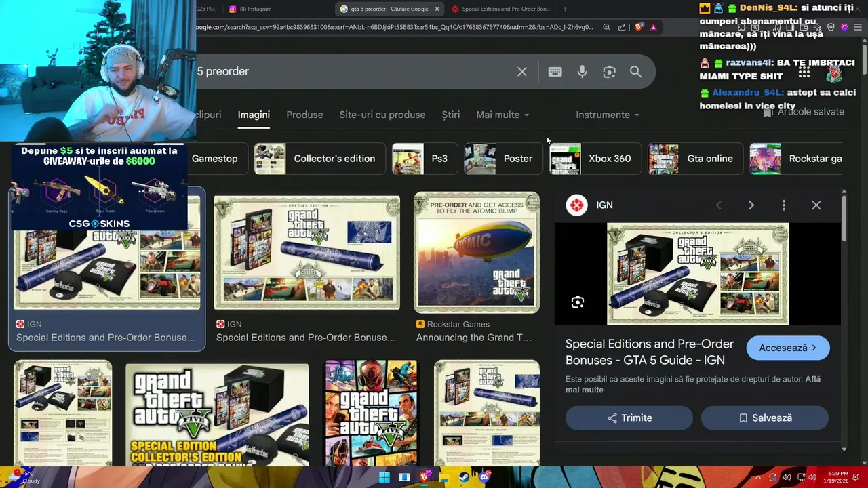Start voice search with the microphone icon
Image resolution: width=868 pixels, height=488 pixels.
(x=582, y=71)
